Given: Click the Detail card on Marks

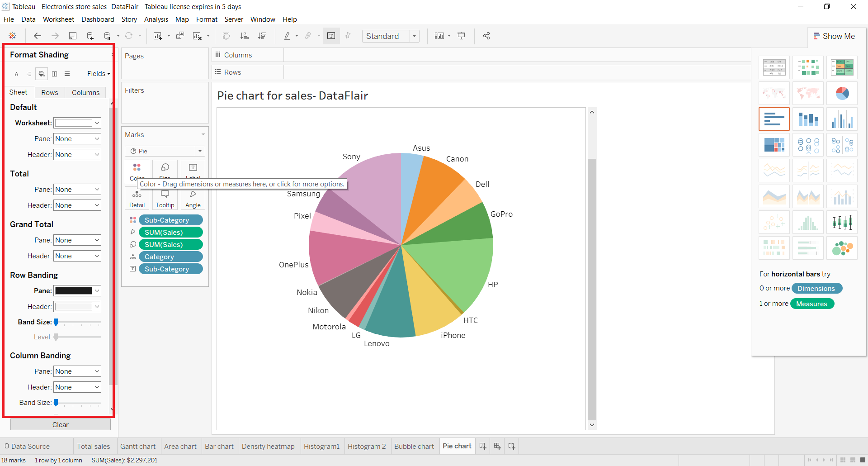Looking at the screenshot, I should pos(137,199).
